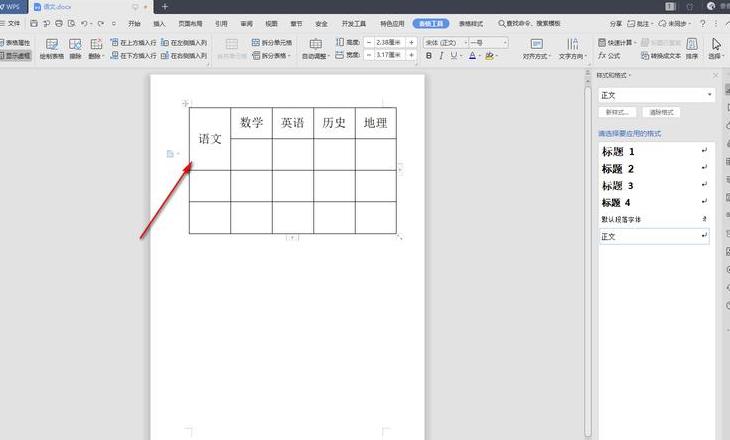
Task: Click the WPS home button in title bar
Action: [x=12, y=7]
